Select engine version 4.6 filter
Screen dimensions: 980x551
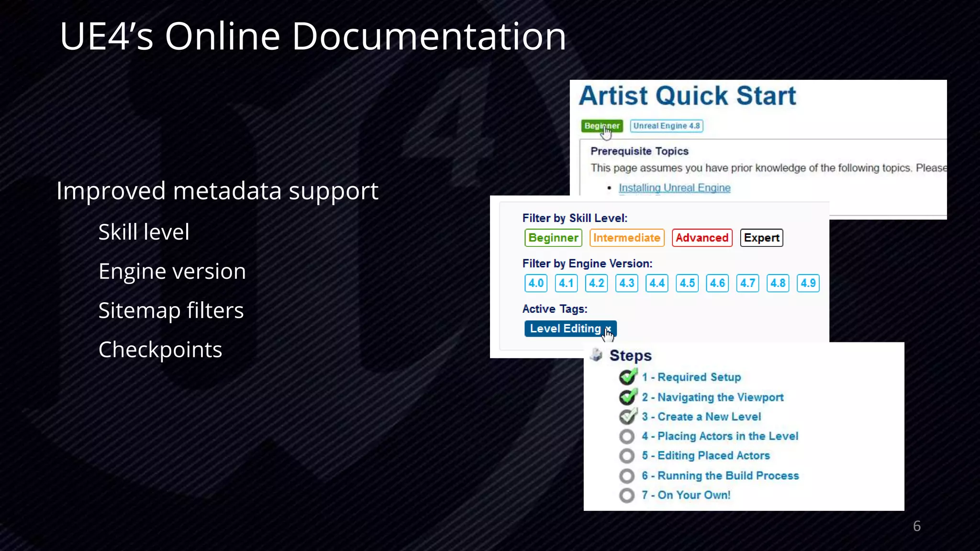pyautogui.click(x=717, y=283)
